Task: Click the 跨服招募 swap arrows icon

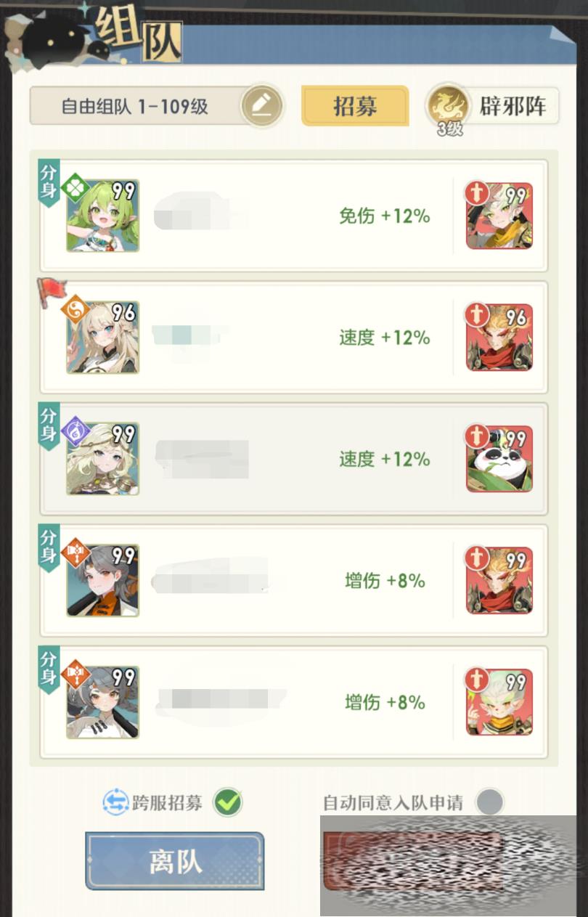Action: point(116,802)
